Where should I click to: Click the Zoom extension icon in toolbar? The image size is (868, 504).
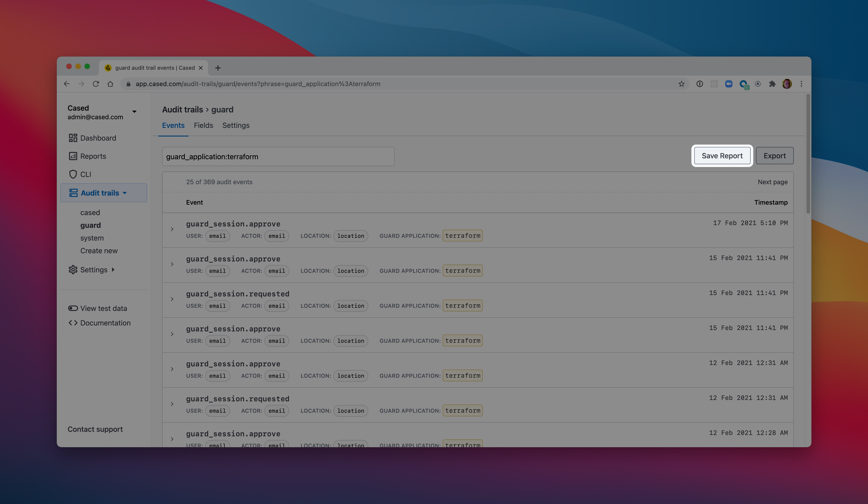[x=729, y=84]
